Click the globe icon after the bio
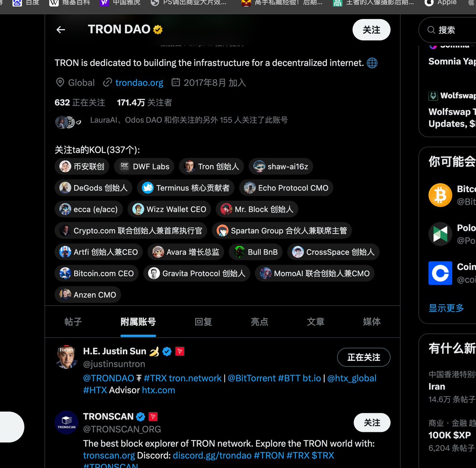Viewport: 476px width, 468px height. pos(372,63)
